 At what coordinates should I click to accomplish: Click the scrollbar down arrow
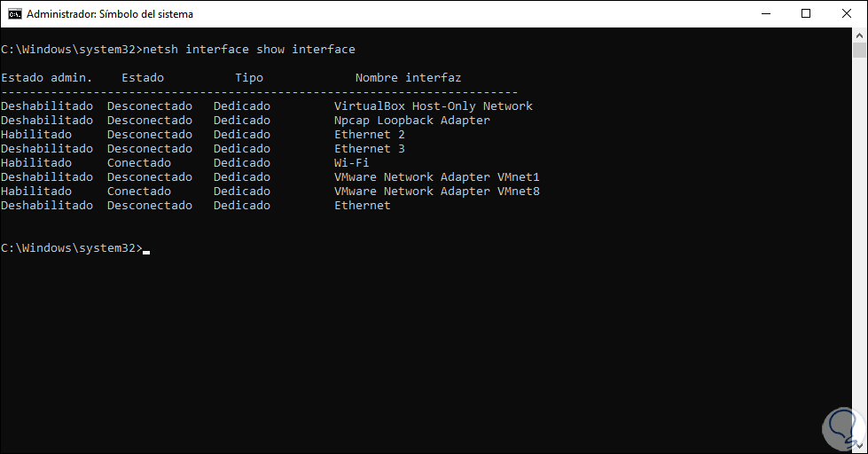coord(860,446)
